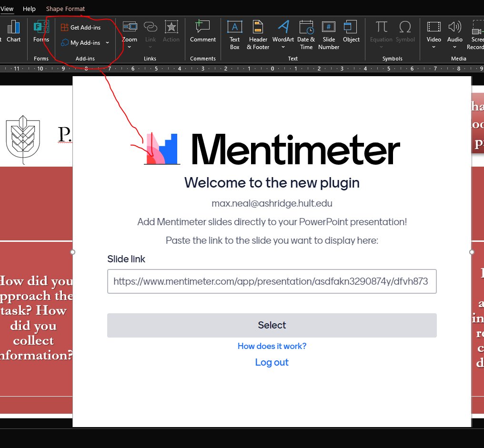The width and height of the screenshot is (484, 448).
Task: Click the My Add-ins button
Action: coord(81,42)
